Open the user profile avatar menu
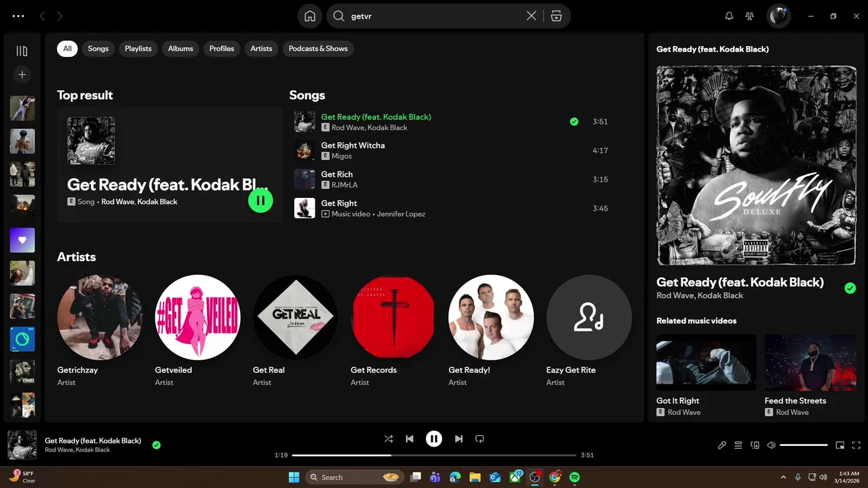 [778, 16]
